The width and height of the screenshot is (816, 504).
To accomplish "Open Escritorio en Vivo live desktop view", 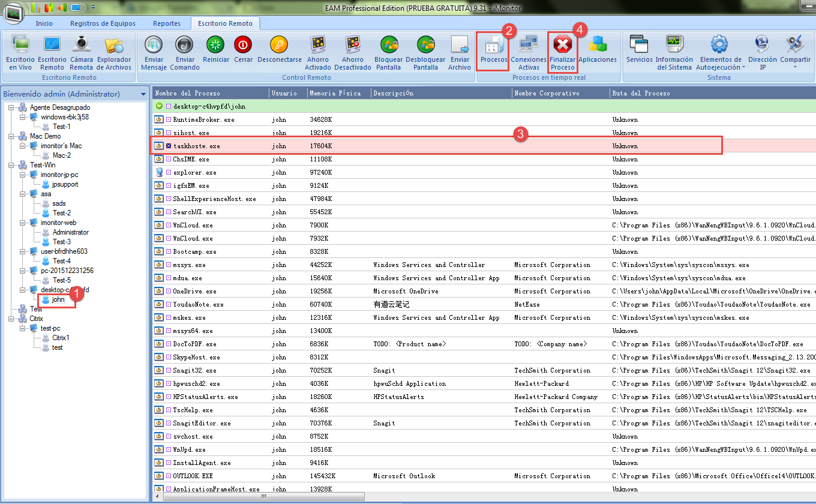I will pos(20,53).
